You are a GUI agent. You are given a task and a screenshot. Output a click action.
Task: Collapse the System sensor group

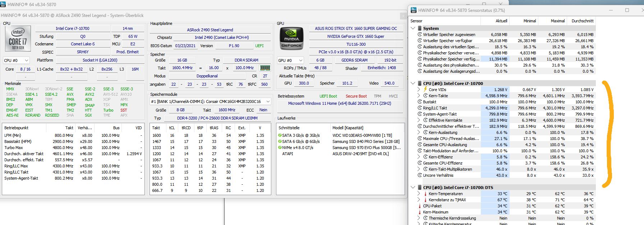pyautogui.click(x=413, y=28)
